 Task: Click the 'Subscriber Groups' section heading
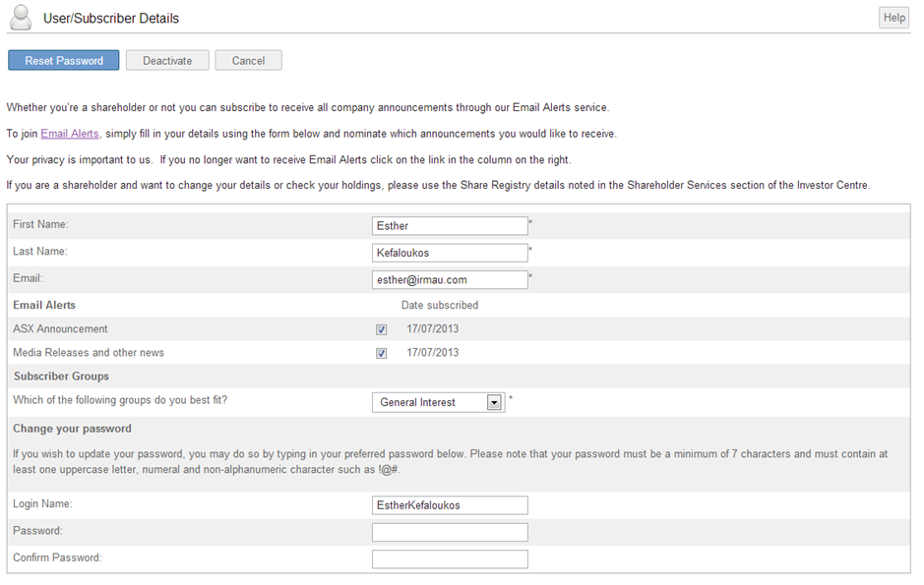61,376
